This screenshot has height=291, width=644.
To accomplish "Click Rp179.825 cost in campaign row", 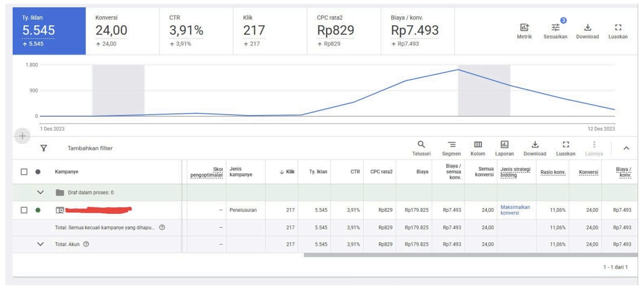I will click(416, 210).
